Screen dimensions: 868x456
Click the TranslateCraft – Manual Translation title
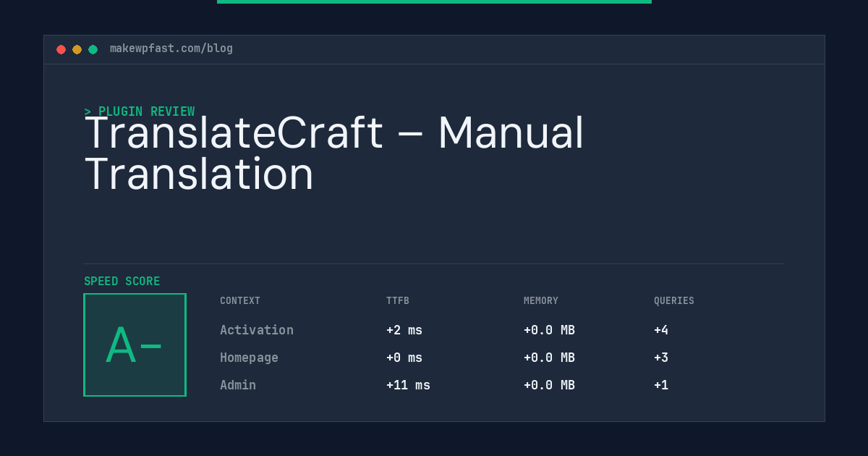pos(334,153)
